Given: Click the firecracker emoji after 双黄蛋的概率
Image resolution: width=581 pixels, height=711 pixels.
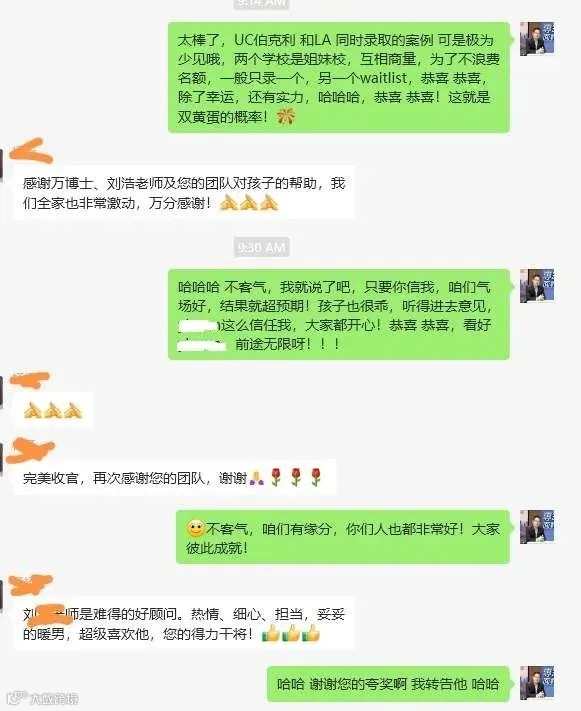Looking at the screenshot, I should pos(286,117).
